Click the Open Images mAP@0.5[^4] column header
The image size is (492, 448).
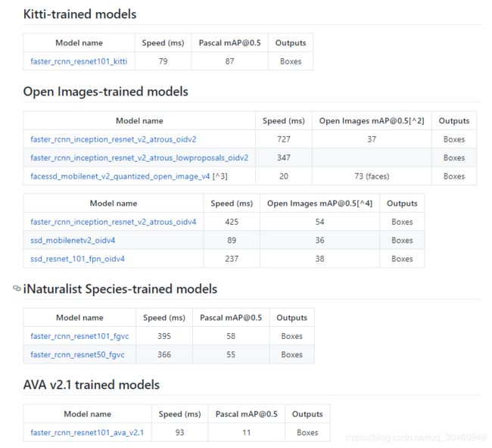[x=319, y=204]
